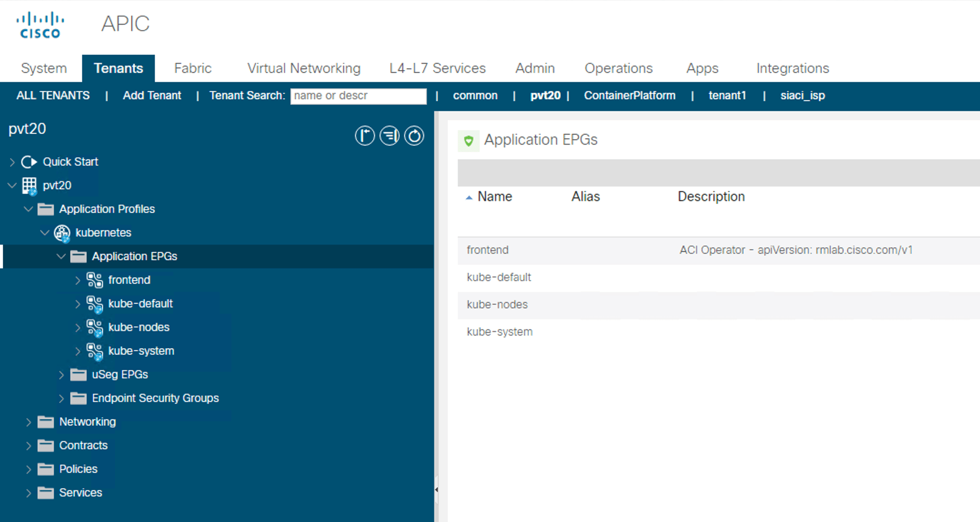The width and height of the screenshot is (980, 522).
Task: Expand the kube-default EPG node
Action: point(77,304)
